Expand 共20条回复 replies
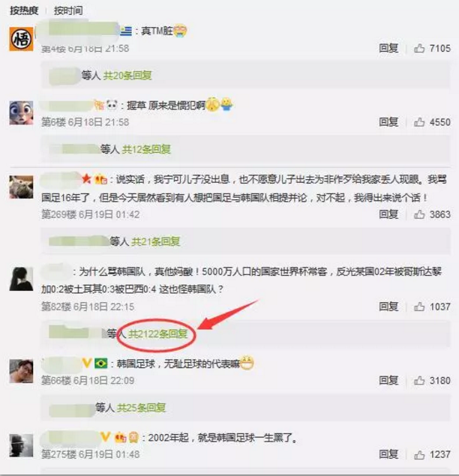The height and width of the screenshot is (476, 459). click(x=127, y=75)
